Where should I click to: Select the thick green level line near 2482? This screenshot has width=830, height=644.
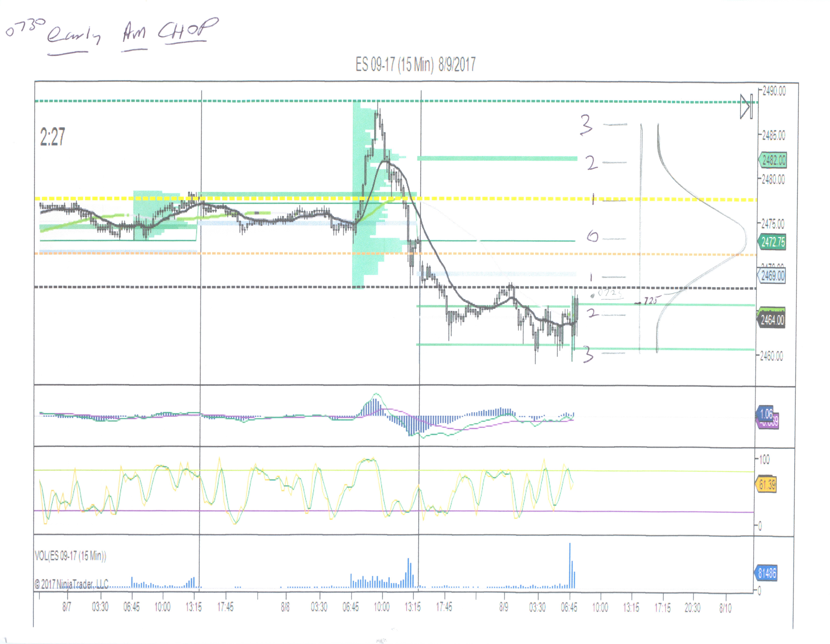497,158
